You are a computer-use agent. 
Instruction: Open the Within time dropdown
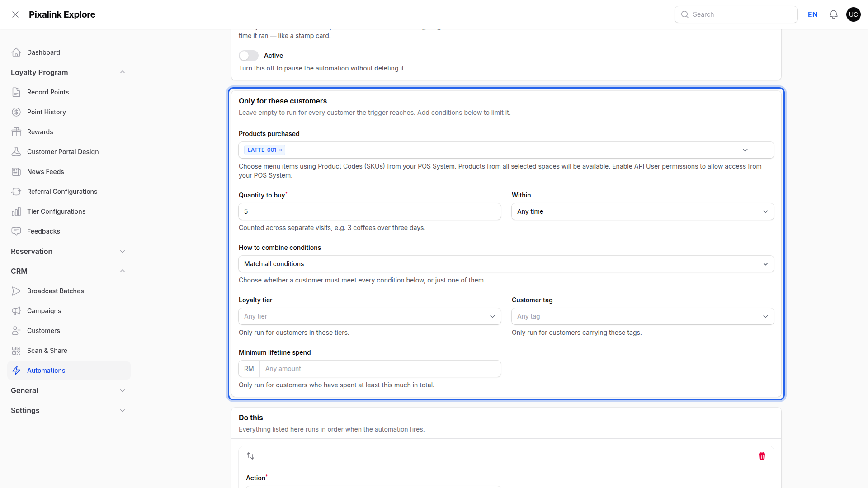click(x=642, y=211)
